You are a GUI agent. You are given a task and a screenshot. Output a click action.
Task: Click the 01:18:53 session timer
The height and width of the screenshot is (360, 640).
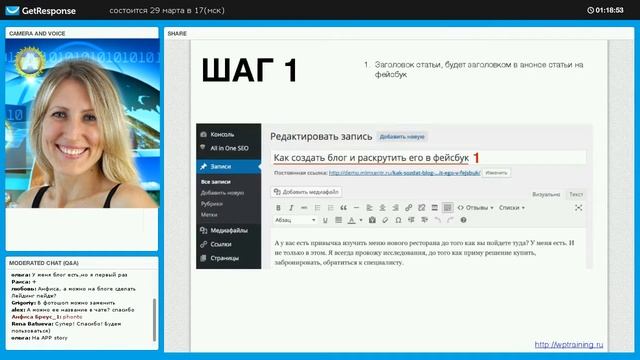tap(605, 11)
